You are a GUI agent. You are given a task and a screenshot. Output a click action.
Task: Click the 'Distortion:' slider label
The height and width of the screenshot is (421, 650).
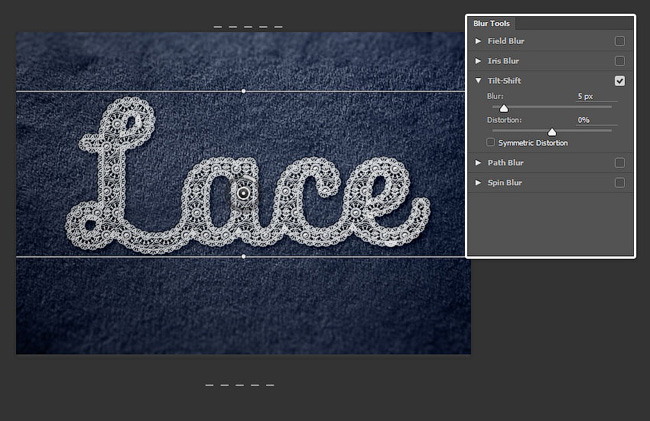[504, 120]
